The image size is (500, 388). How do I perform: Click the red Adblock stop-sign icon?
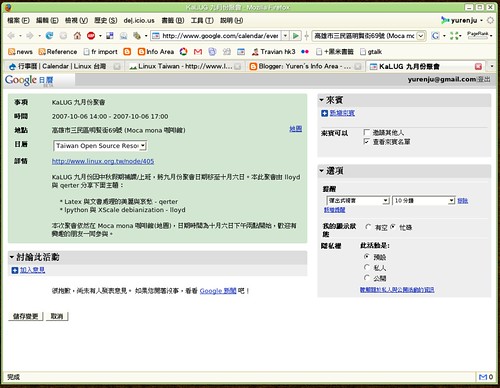[x=91, y=35]
